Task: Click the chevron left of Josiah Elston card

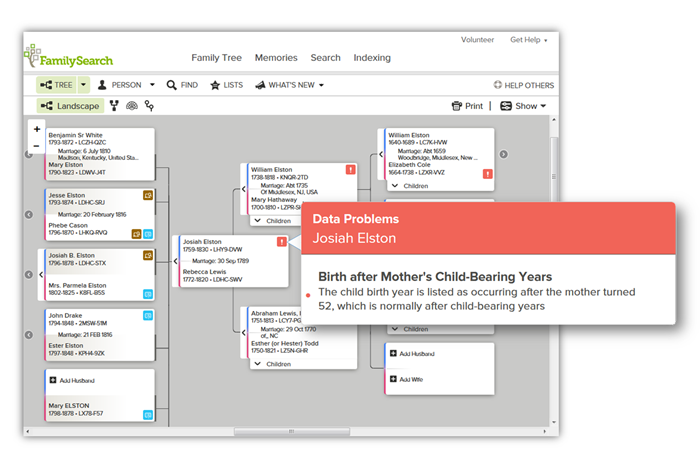Action: [x=175, y=261]
